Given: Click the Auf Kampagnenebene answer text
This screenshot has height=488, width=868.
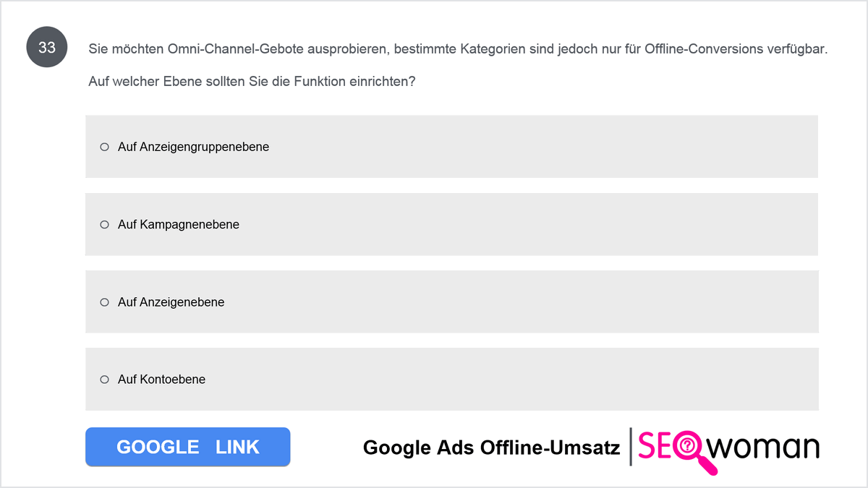Looking at the screenshot, I should (178, 225).
